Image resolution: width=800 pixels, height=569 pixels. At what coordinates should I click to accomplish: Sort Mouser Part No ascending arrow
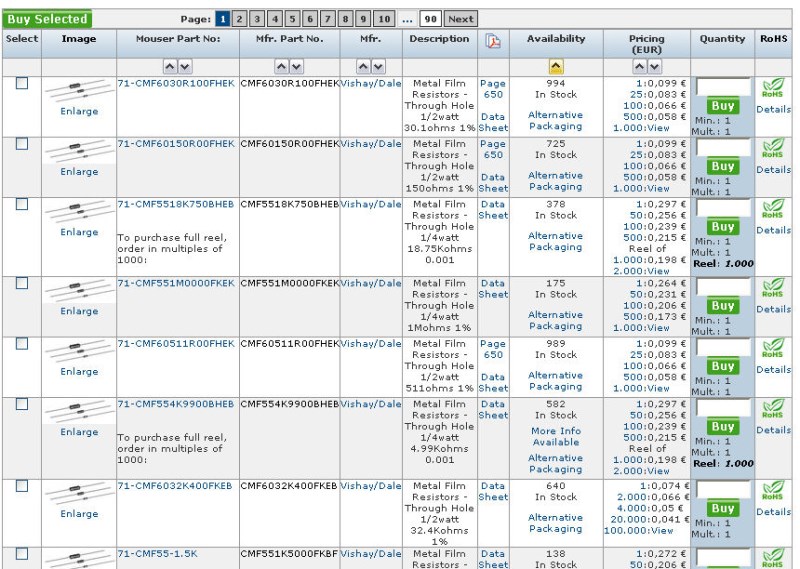[x=170, y=66]
